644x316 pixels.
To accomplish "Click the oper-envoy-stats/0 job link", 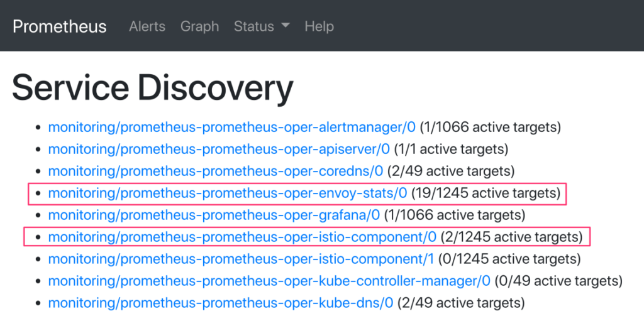I will point(228,193).
